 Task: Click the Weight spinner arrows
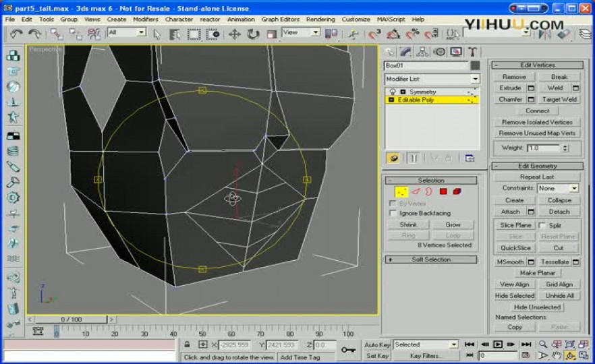565,148
